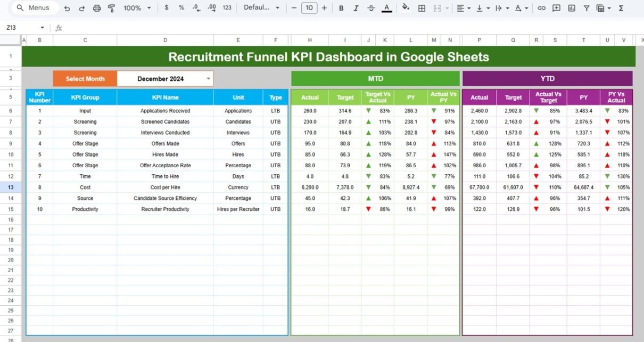The width and height of the screenshot is (644, 342).
Task: Toggle strikethrough formatting
Action: (371, 8)
